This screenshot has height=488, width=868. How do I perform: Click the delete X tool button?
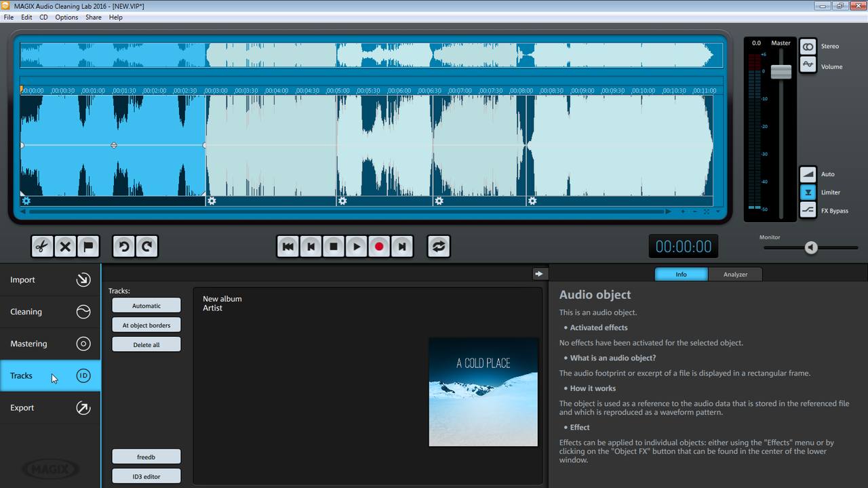[x=65, y=247]
